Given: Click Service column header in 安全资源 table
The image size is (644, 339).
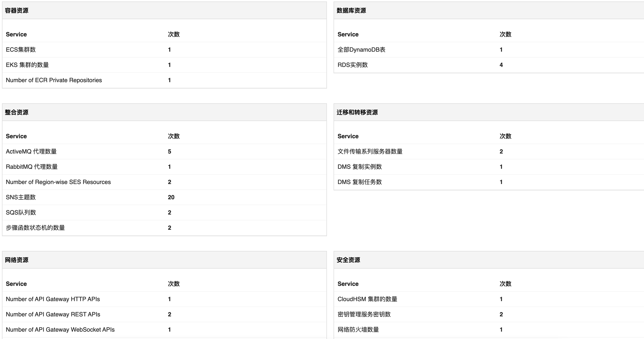Looking at the screenshot, I should (x=348, y=284).
